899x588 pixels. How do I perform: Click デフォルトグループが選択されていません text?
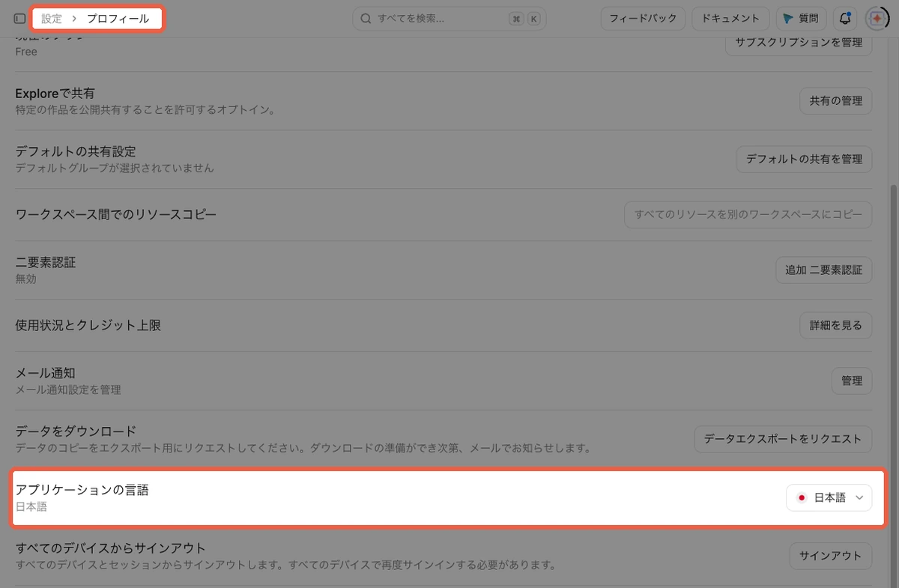click(x=115, y=168)
